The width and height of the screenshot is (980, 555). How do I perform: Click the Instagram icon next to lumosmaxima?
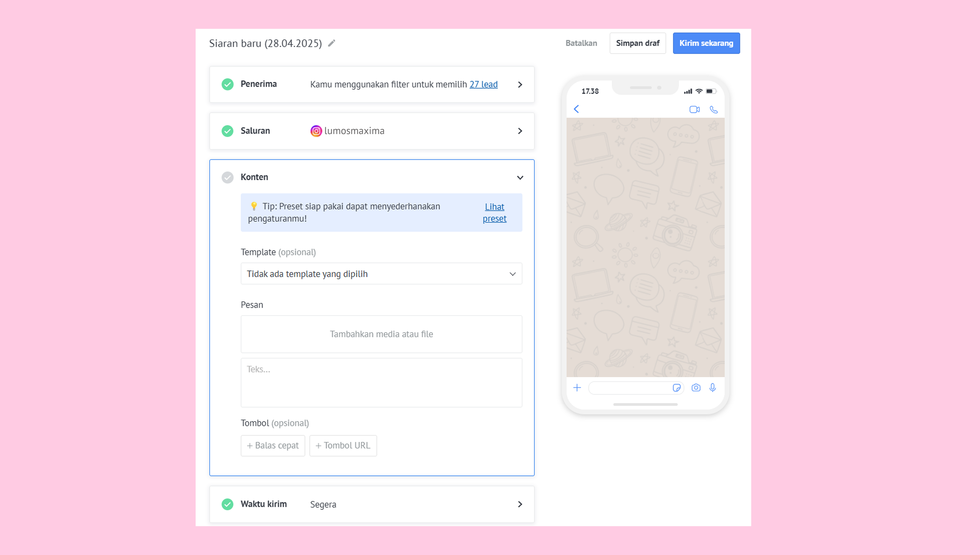point(316,131)
